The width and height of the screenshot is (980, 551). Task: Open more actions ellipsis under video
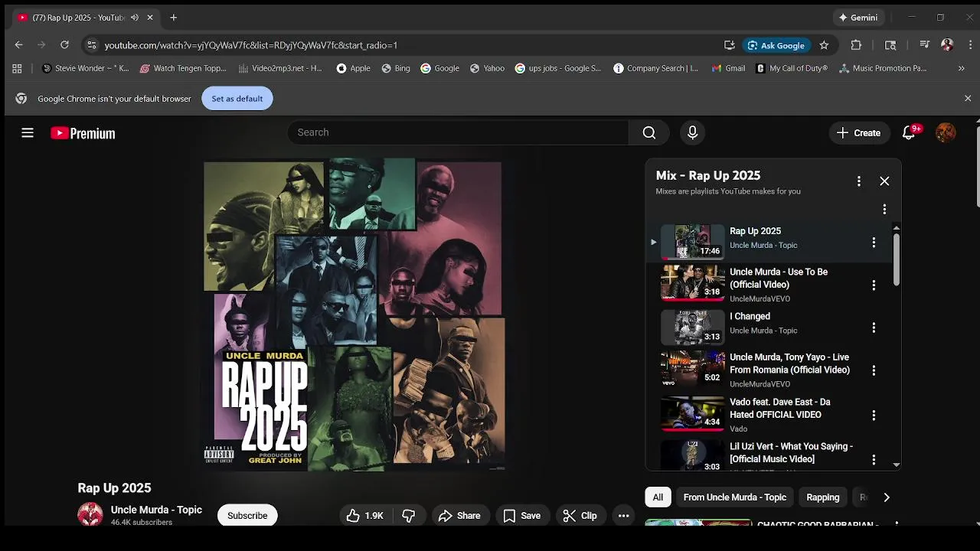click(x=624, y=516)
